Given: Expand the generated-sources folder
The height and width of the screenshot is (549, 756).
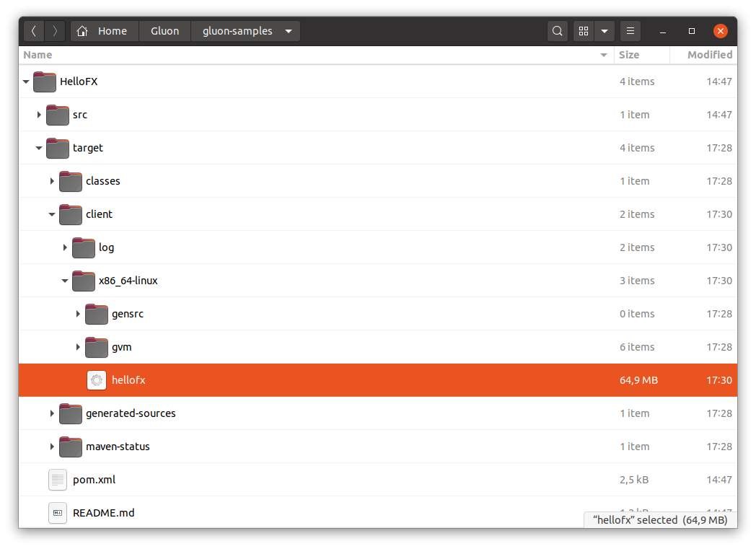Looking at the screenshot, I should 52,413.
